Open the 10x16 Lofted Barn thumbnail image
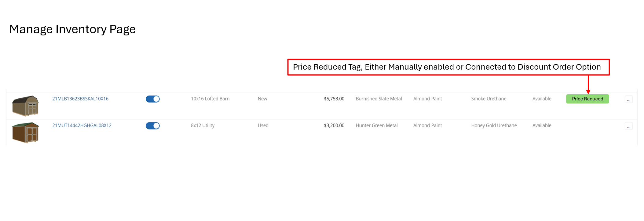This screenshot has width=644, height=221. tap(25, 106)
